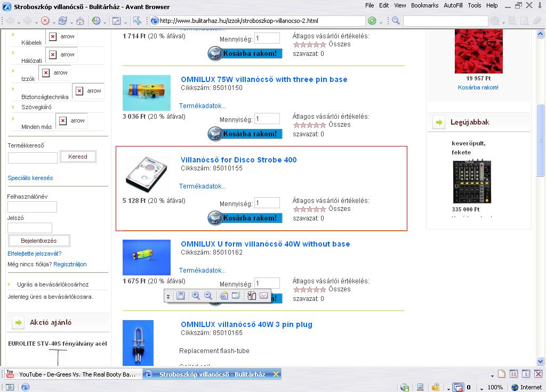
Task: Click the globe with disk status bar icon
Action: coord(405,387)
